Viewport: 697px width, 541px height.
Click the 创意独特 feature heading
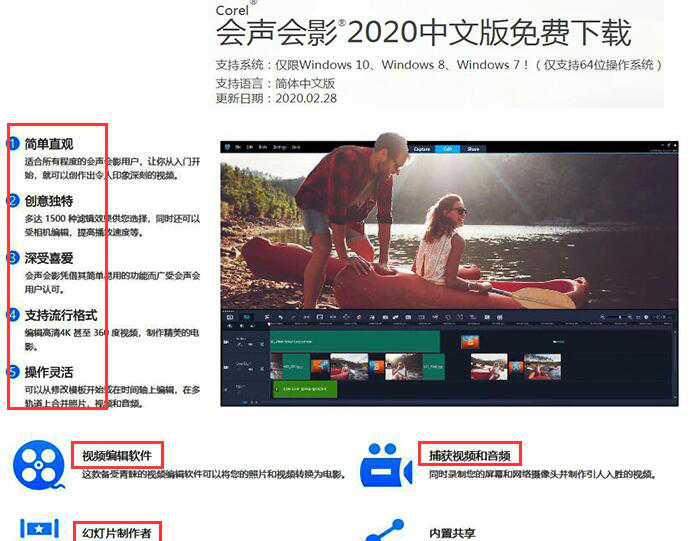[49, 201]
